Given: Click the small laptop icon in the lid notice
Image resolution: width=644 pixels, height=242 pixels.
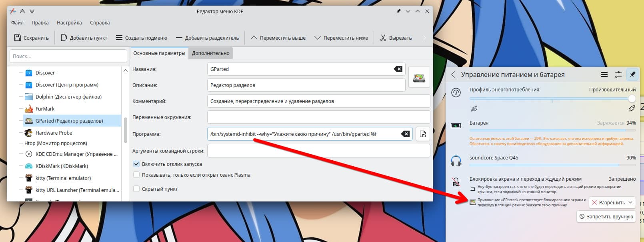Looking at the screenshot, I should click(473, 189).
